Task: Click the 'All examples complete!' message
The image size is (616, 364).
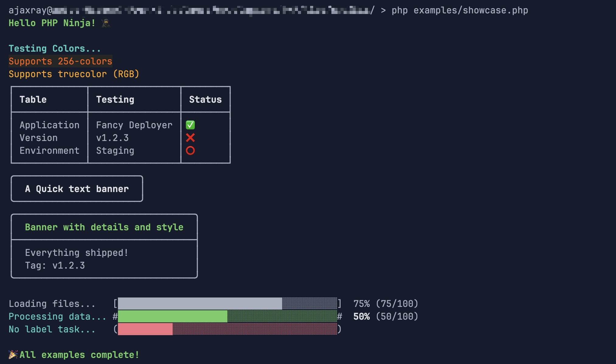Action: (78, 354)
